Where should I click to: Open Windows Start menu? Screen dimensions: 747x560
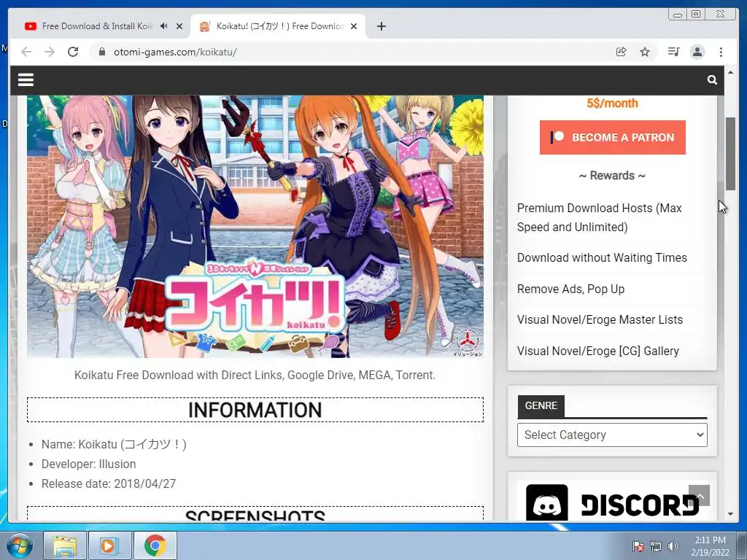18,545
